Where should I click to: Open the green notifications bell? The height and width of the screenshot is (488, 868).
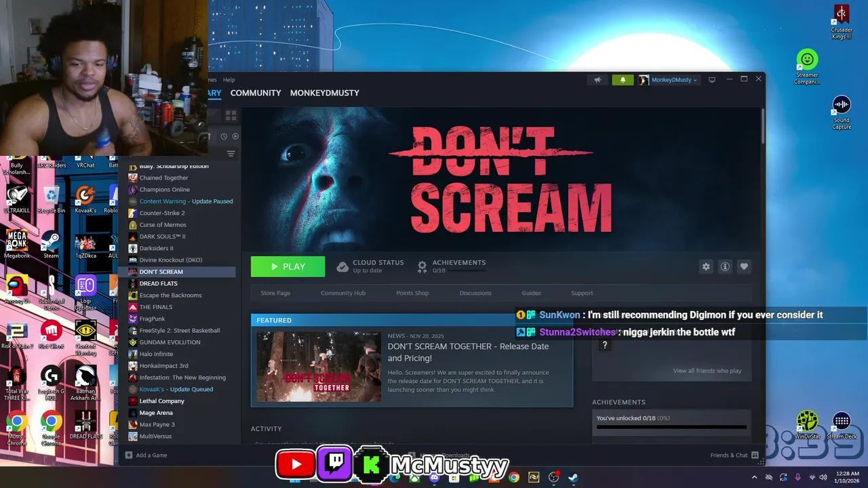tap(623, 80)
